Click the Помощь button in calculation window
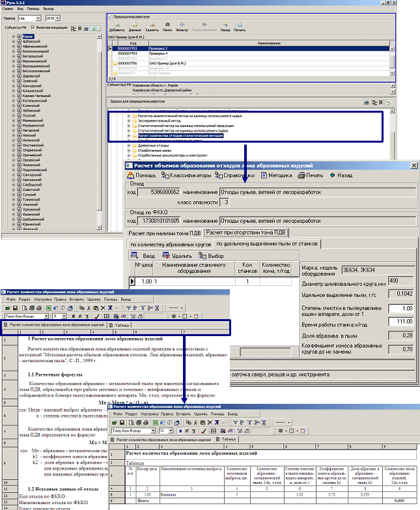Screen dimensions: 420x510 (143, 175)
